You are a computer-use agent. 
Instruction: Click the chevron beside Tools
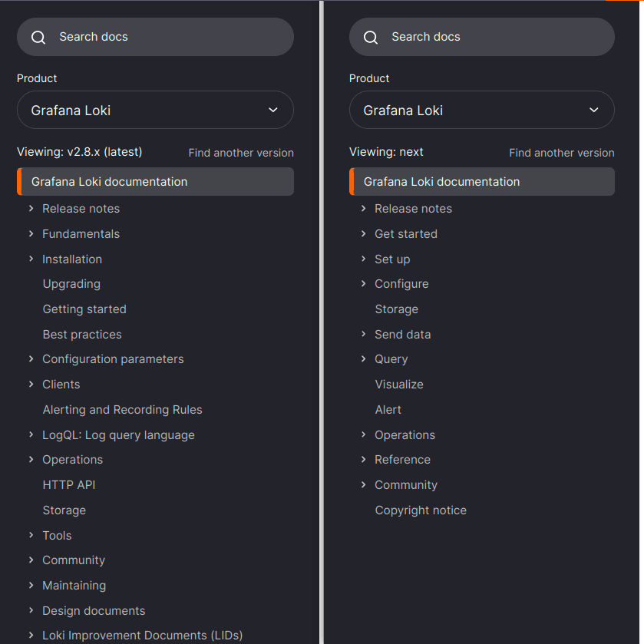(x=30, y=535)
